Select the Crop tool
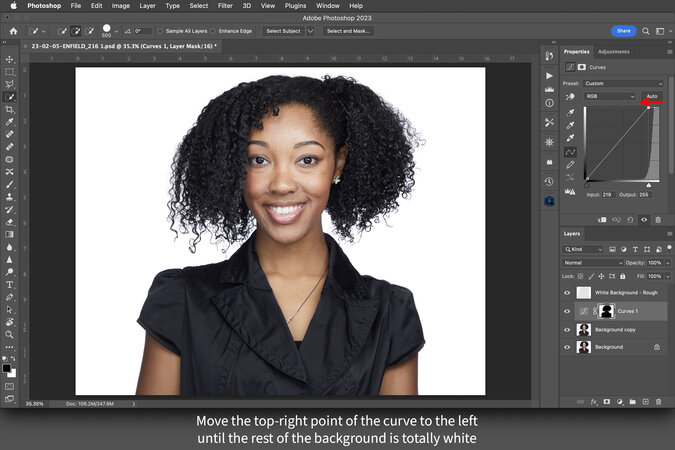The width and height of the screenshot is (675, 450). [x=10, y=109]
